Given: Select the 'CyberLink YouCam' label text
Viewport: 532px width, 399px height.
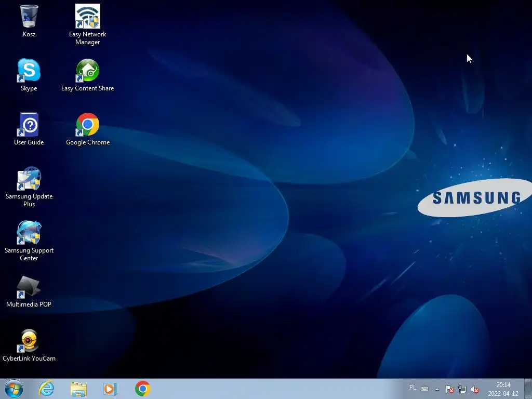Looking at the screenshot, I should 29,358.
